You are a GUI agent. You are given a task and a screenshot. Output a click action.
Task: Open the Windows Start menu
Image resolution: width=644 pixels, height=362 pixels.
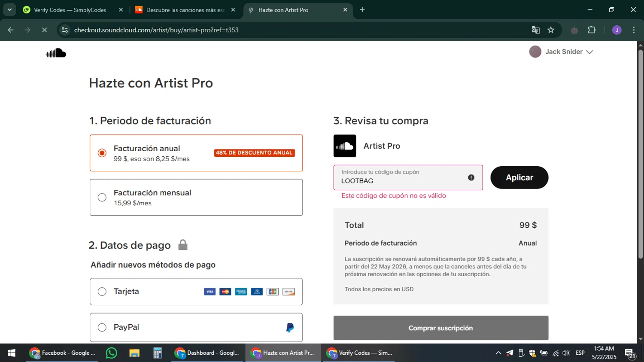(12, 353)
